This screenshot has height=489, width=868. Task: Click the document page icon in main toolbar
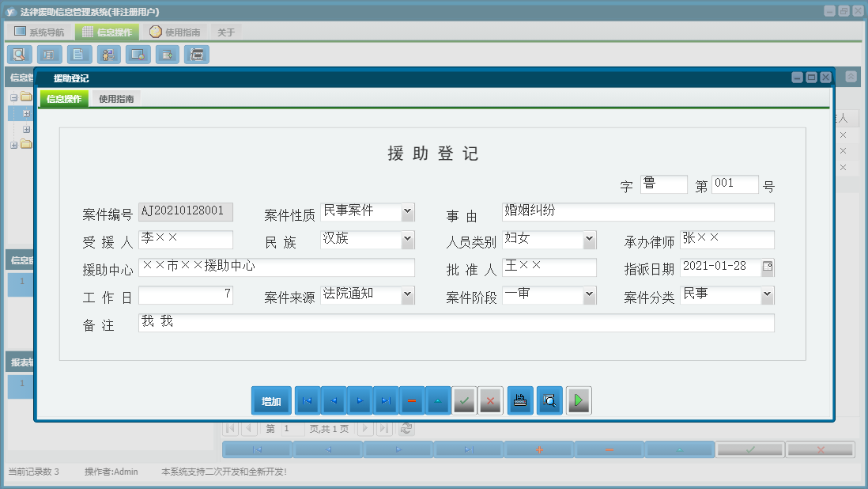[78, 55]
